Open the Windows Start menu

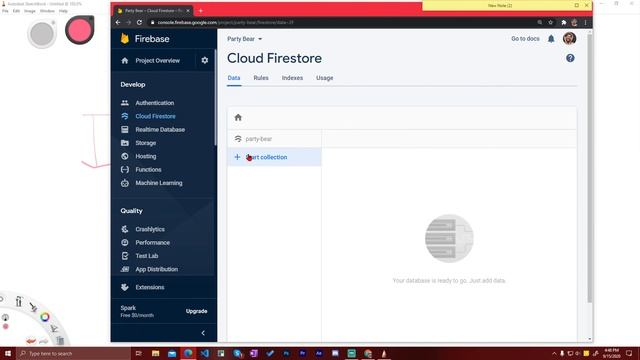tap(8, 353)
